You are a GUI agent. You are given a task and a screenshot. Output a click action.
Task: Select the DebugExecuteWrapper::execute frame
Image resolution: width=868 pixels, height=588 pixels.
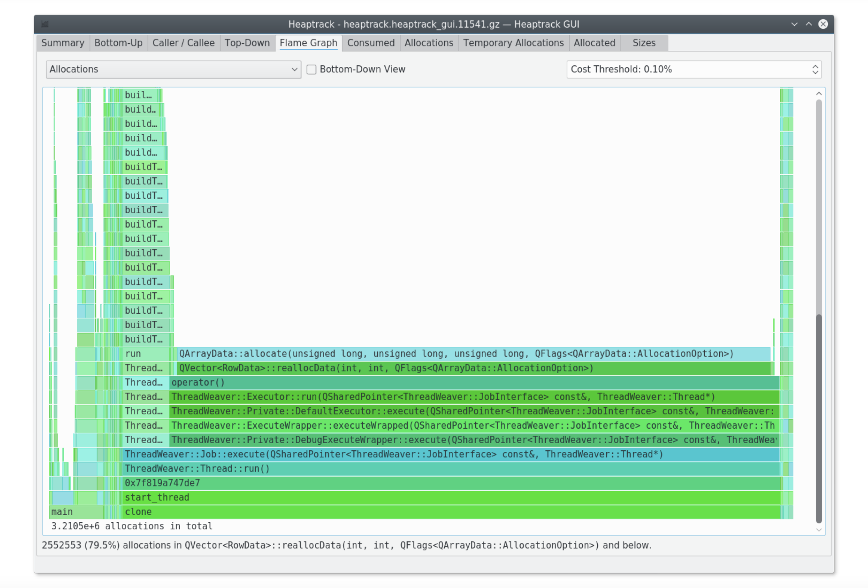(x=474, y=440)
